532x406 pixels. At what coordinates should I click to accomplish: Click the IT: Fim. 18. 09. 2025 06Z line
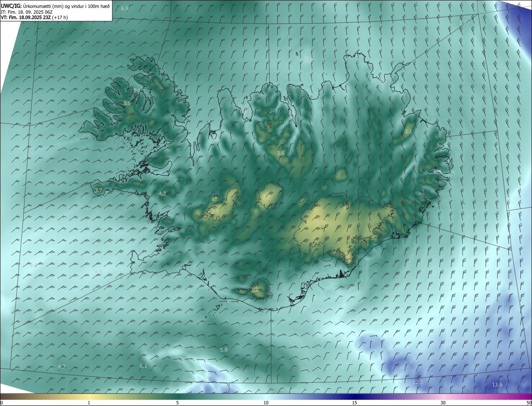tap(27, 12)
